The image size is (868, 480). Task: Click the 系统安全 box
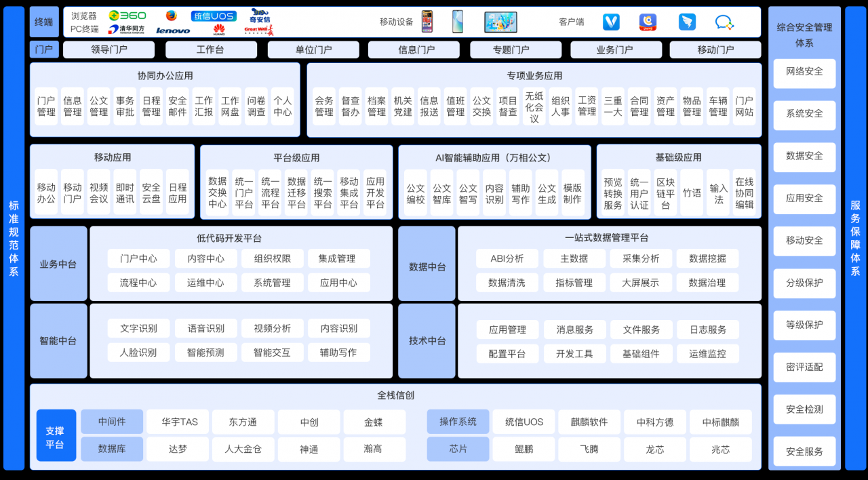pos(804,115)
